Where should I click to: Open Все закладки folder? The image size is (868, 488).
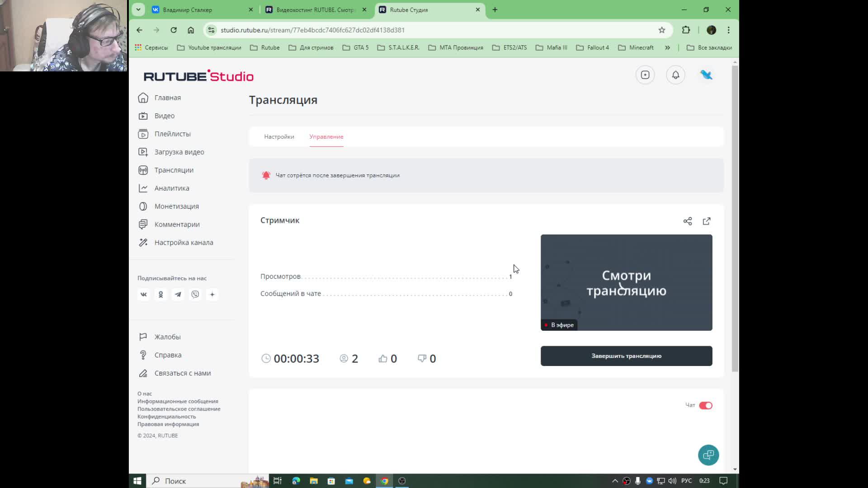[x=709, y=47]
